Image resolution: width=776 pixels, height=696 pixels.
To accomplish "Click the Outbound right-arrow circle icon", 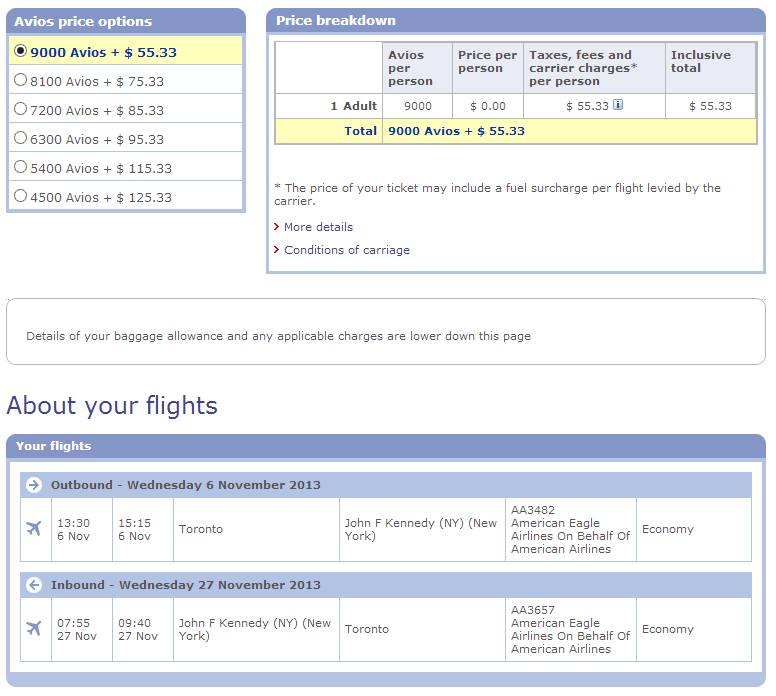I will (x=34, y=485).
